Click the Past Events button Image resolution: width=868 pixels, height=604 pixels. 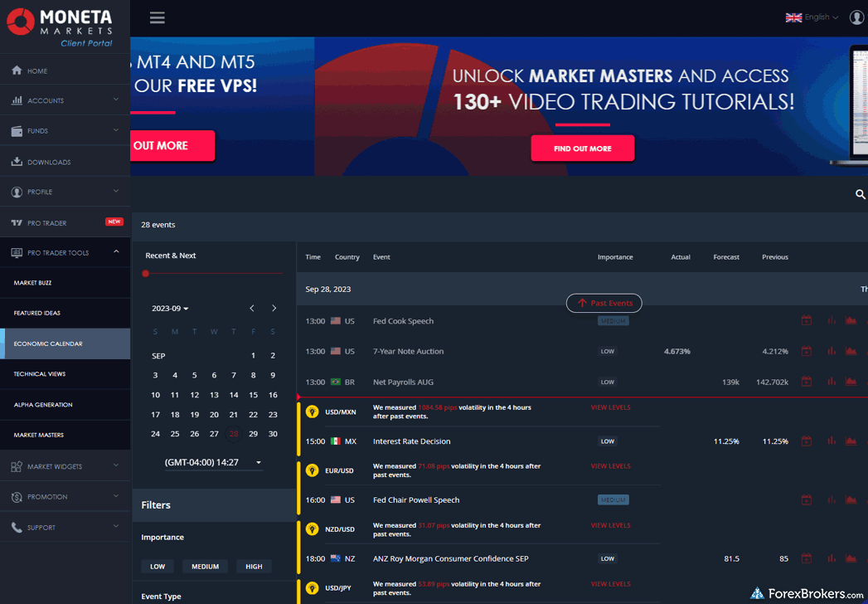604,303
